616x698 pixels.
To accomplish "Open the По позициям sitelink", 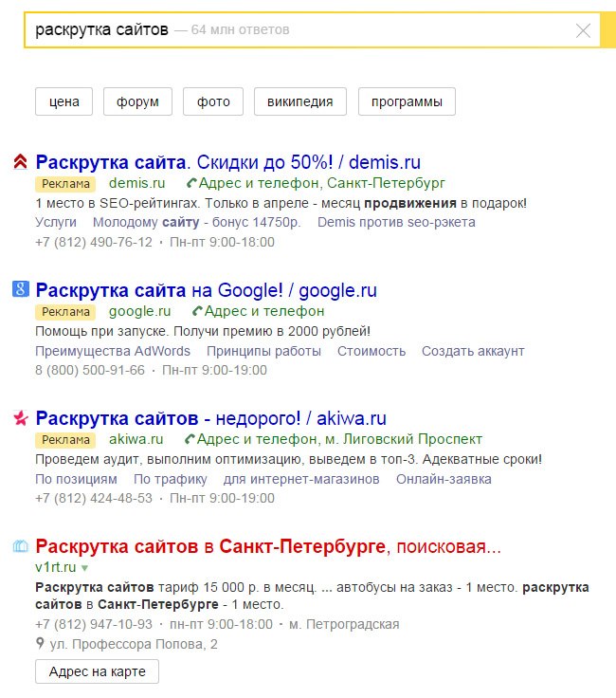I will [x=77, y=479].
